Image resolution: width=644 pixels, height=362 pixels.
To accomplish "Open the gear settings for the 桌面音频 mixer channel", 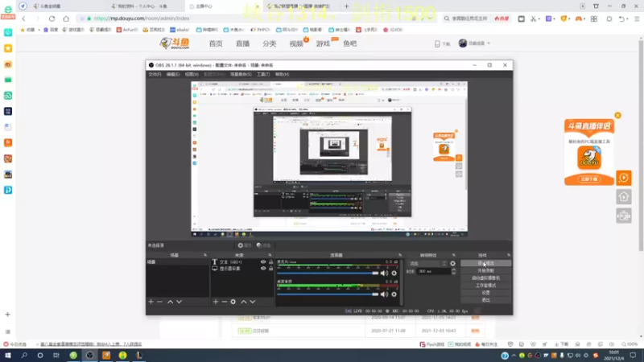I will coord(394,294).
